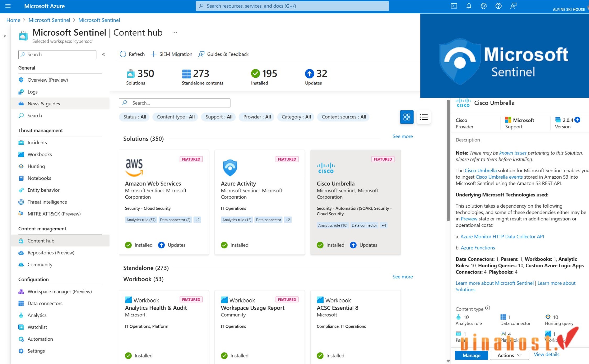Open the feedback icon in top bar
This screenshot has height=364, width=589.
pyautogui.click(x=513, y=6)
